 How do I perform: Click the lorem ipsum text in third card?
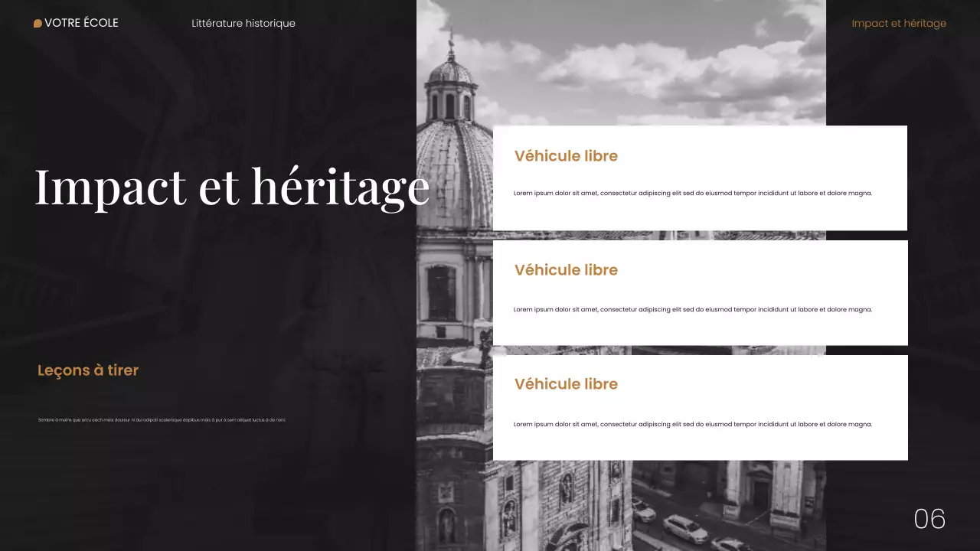(693, 424)
